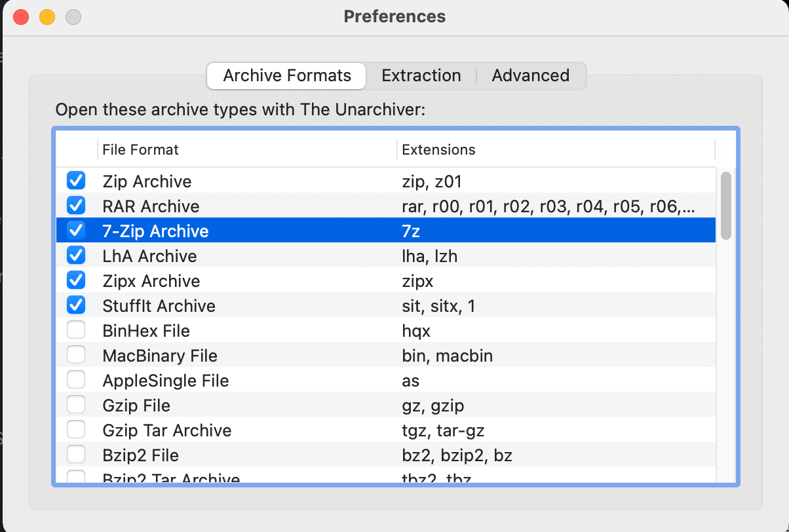Enable the BinHex File format
This screenshot has width=789, height=532.
pos(76,330)
